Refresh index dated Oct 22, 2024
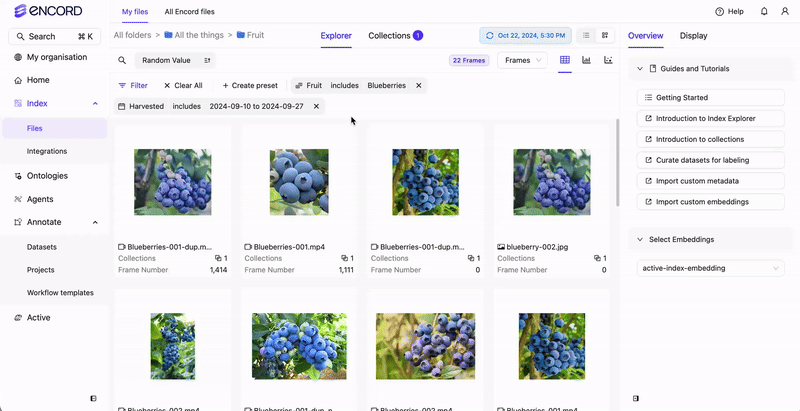Image resolution: width=800 pixels, height=411 pixels. (526, 36)
